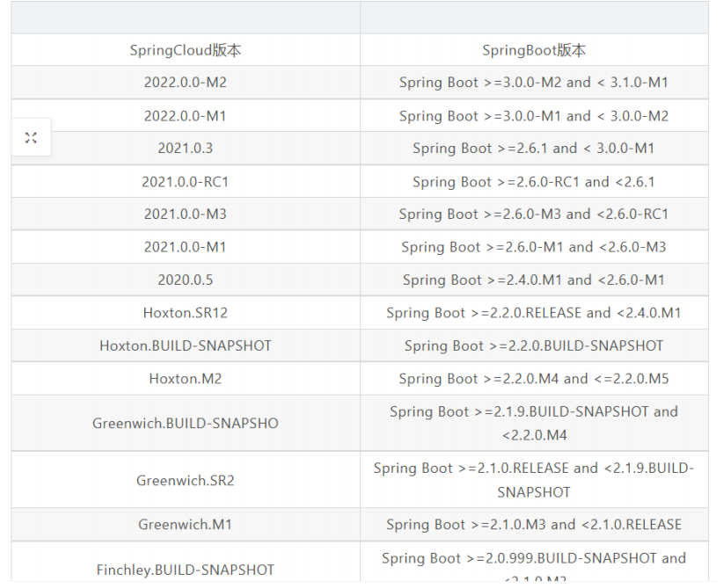This screenshot has width=723, height=588.
Task: Select the SpringCloud版本 header cell
Action: point(186,50)
